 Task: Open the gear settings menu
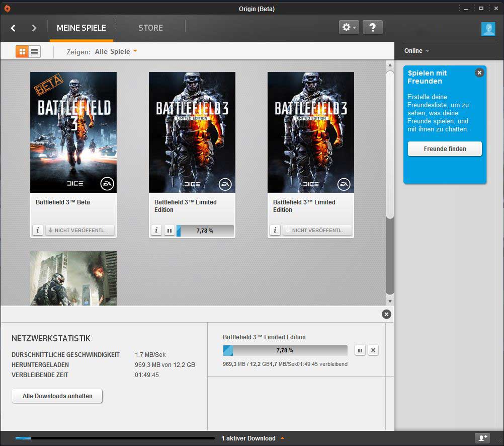point(349,27)
